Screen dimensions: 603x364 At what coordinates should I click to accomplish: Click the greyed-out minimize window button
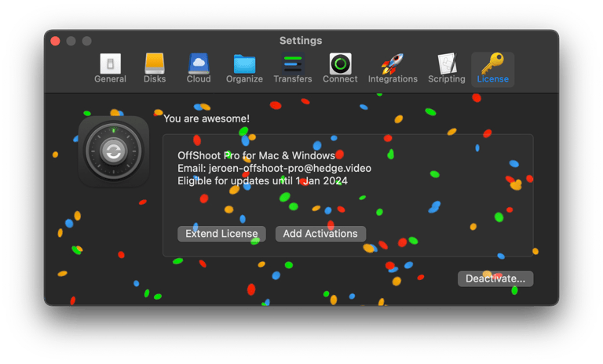tap(71, 41)
